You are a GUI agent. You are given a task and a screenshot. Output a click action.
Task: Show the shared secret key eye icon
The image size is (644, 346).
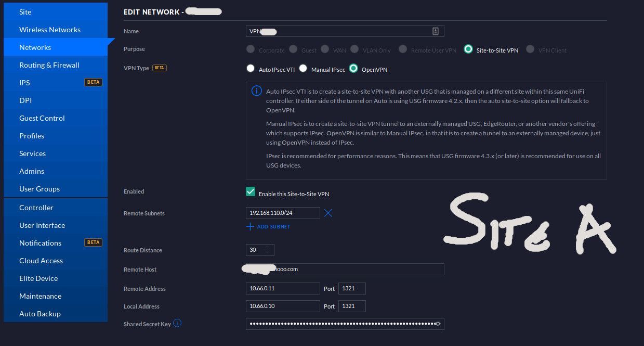pyautogui.click(x=438, y=324)
